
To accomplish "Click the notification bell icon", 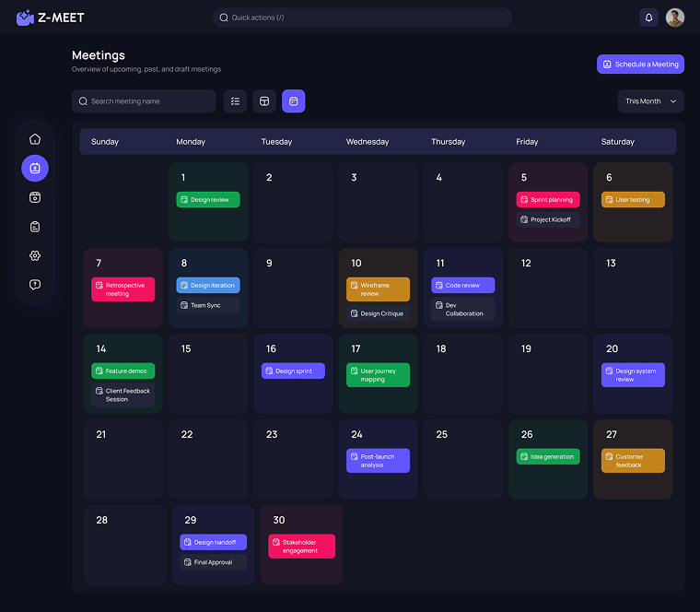I will click(648, 18).
